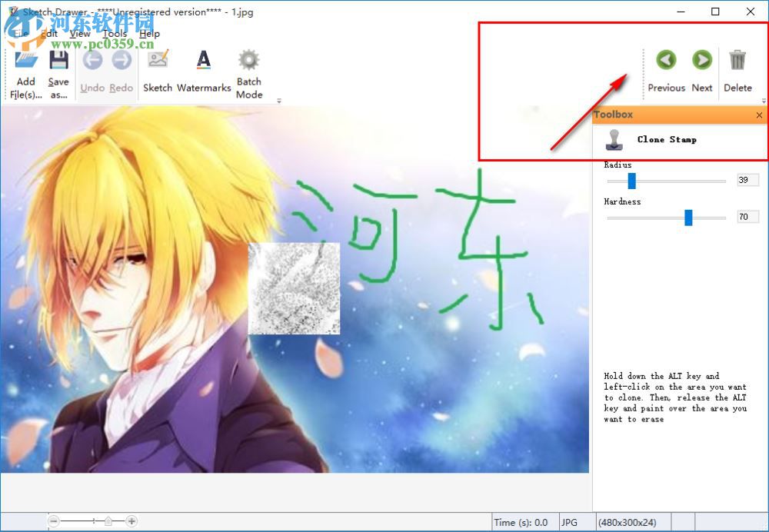Click the zoom-in plus button in status bar

[x=131, y=520]
